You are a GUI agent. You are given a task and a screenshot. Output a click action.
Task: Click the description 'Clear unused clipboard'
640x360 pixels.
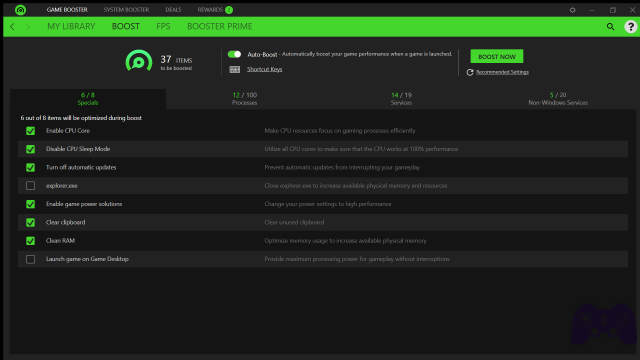pos(294,222)
